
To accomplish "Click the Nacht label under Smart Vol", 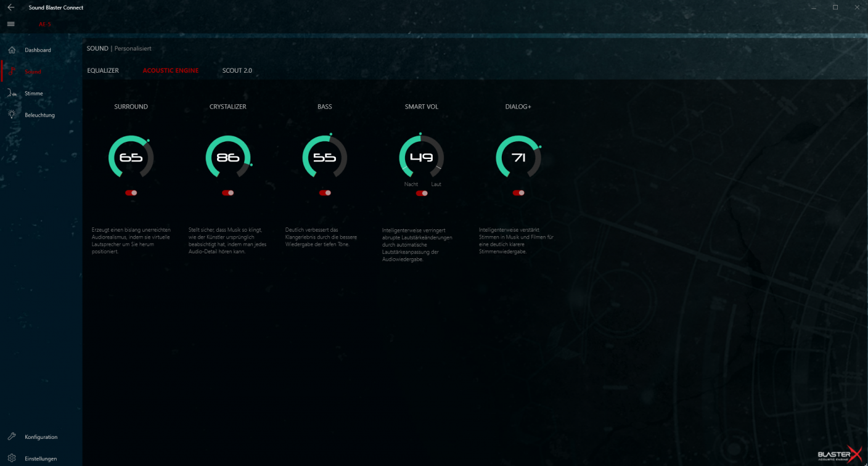I will (411, 184).
